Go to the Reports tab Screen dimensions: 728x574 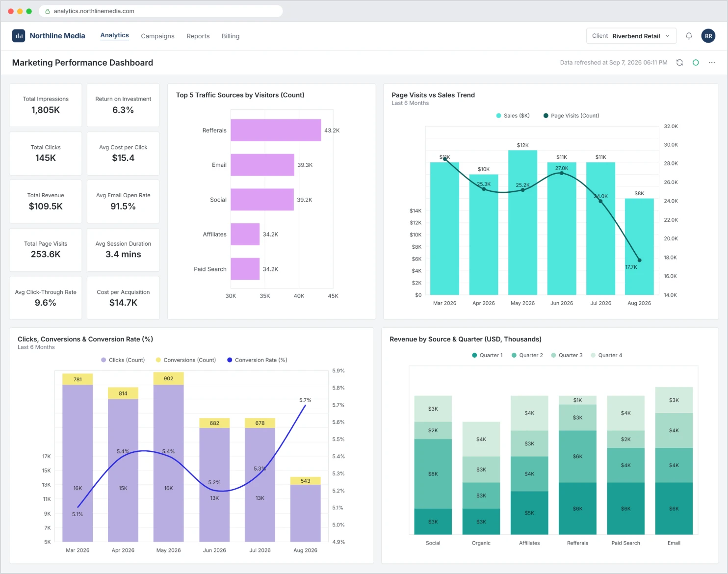[198, 36]
